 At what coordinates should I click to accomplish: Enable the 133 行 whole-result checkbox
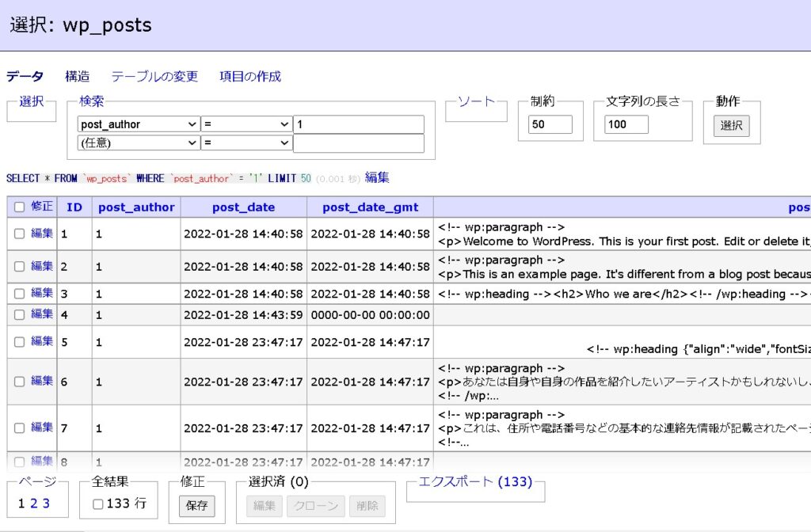[x=97, y=503]
